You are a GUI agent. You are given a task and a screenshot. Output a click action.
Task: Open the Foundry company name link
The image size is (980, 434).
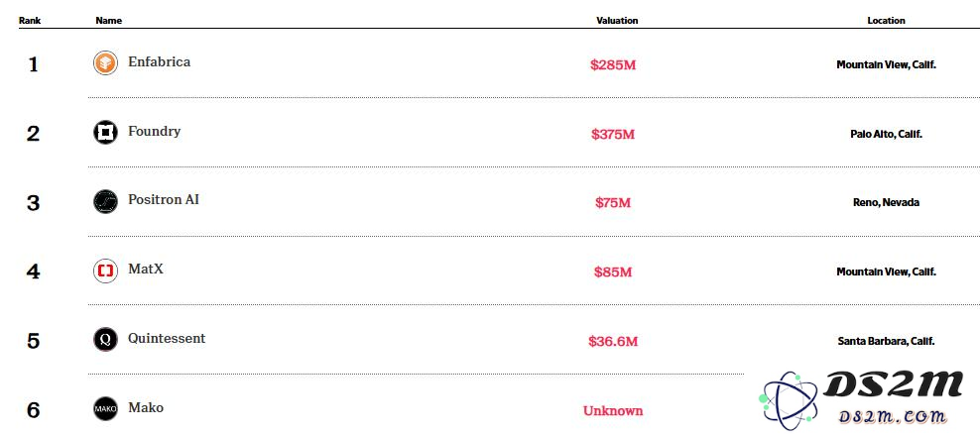click(155, 132)
